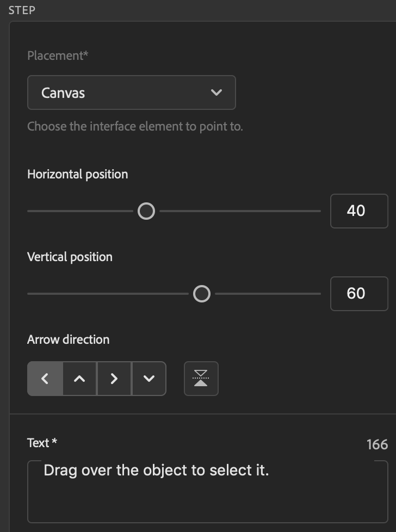This screenshot has width=396, height=532.
Task: Click the 166 character count
Action: click(377, 444)
